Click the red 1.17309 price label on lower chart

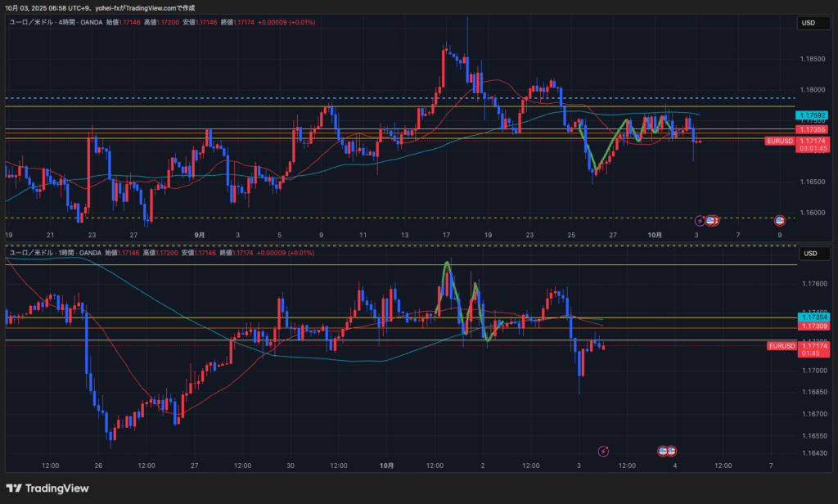(x=815, y=326)
